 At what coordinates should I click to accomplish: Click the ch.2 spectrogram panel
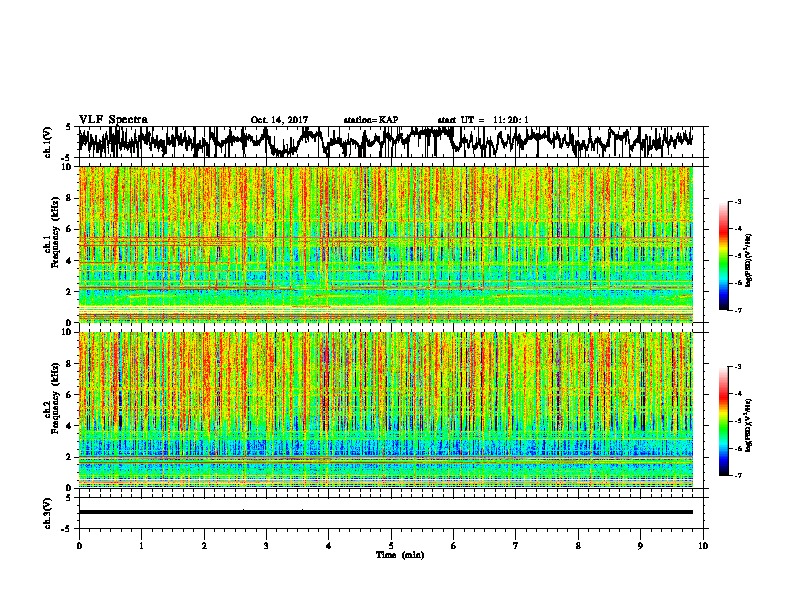coord(386,410)
